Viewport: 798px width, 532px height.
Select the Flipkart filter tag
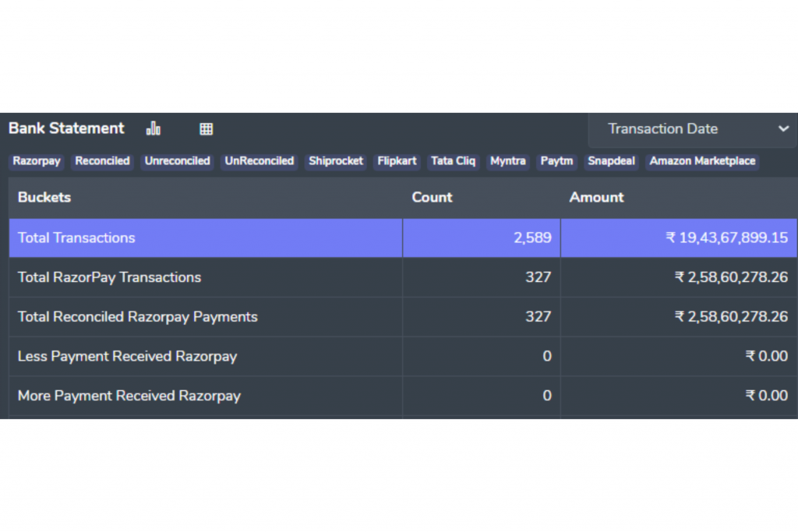tap(397, 161)
